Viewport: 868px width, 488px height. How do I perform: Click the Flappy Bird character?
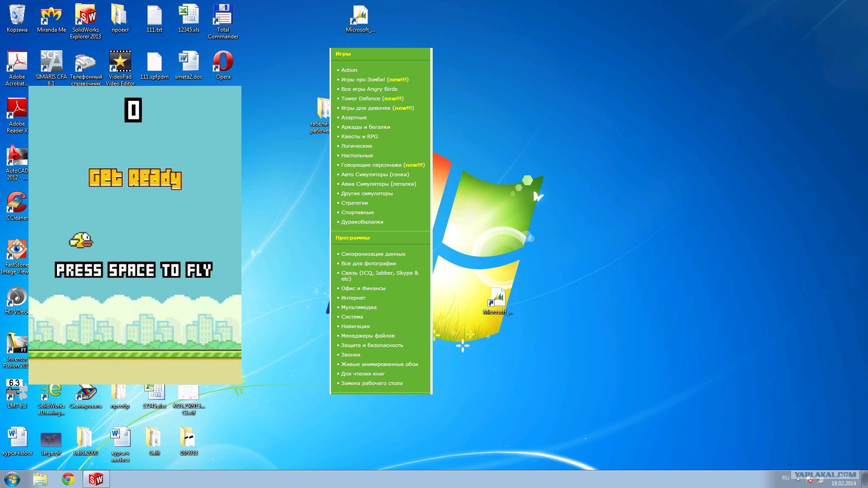click(81, 240)
